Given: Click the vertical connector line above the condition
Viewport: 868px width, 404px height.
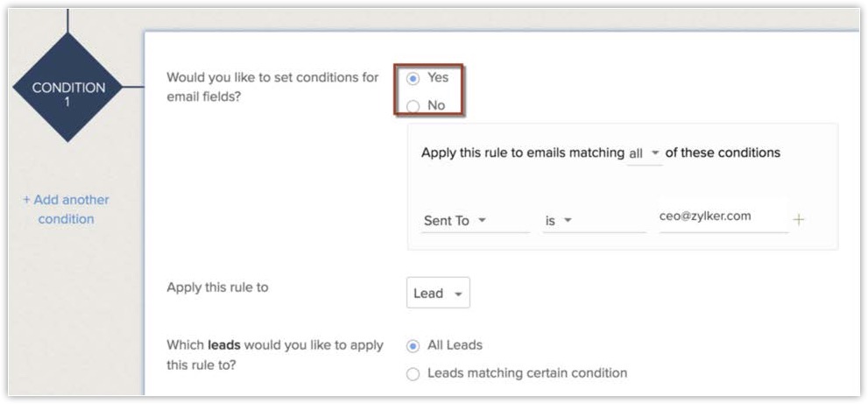Looking at the screenshot, I should pyautogui.click(x=68, y=18).
